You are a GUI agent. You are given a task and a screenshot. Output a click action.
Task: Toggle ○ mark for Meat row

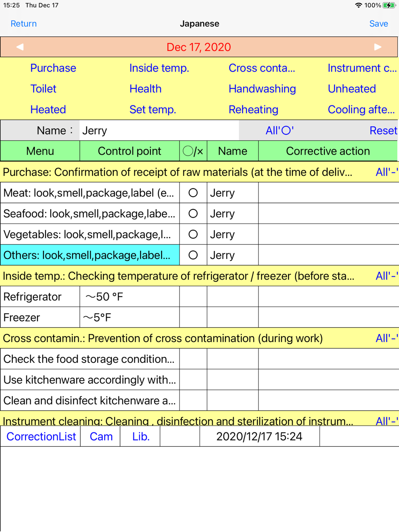click(x=193, y=193)
